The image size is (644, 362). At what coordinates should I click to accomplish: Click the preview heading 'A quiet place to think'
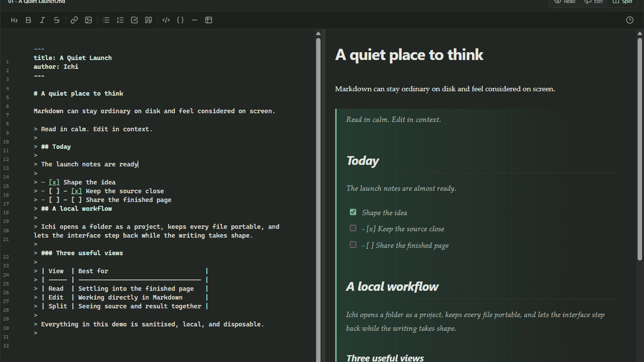click(409, 55)
